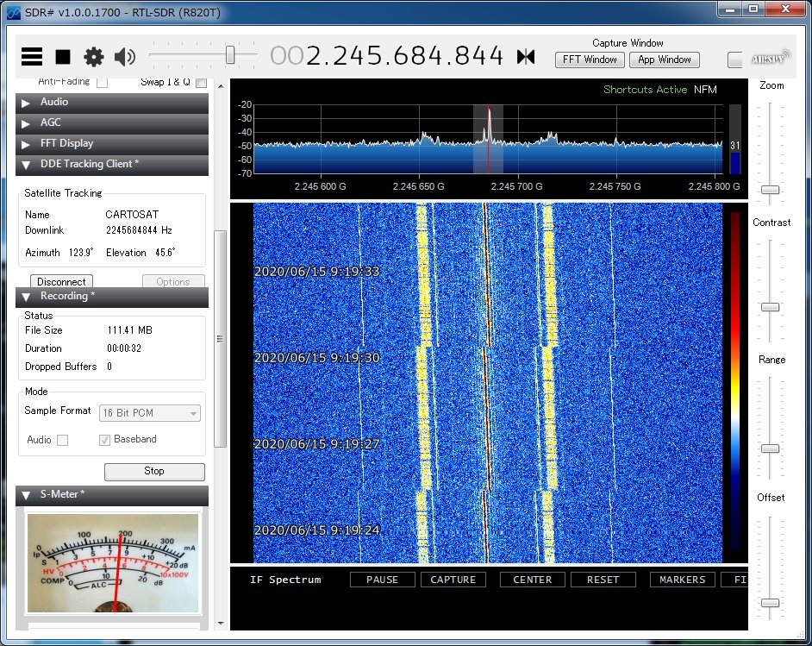The height and width of the screenshot is (646, 812).
Task: Click the SDR# icon in title bar
Action: coord(12,11)
